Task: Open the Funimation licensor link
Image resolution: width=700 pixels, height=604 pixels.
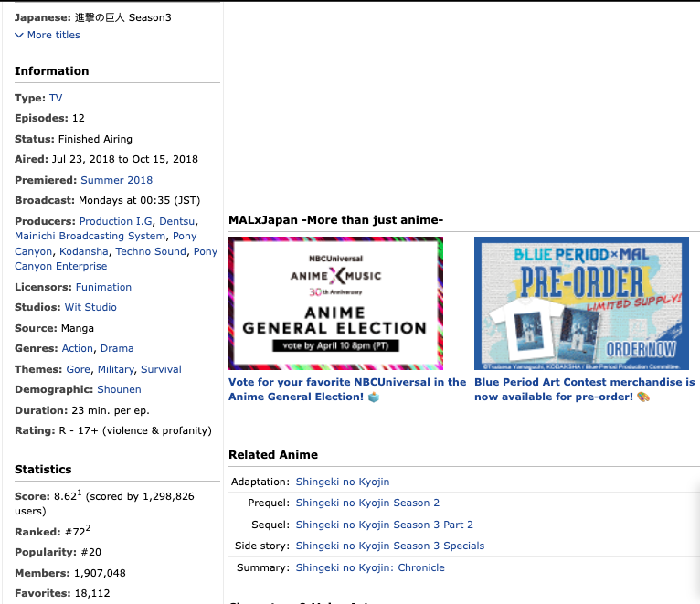Action: click(103, 287)
